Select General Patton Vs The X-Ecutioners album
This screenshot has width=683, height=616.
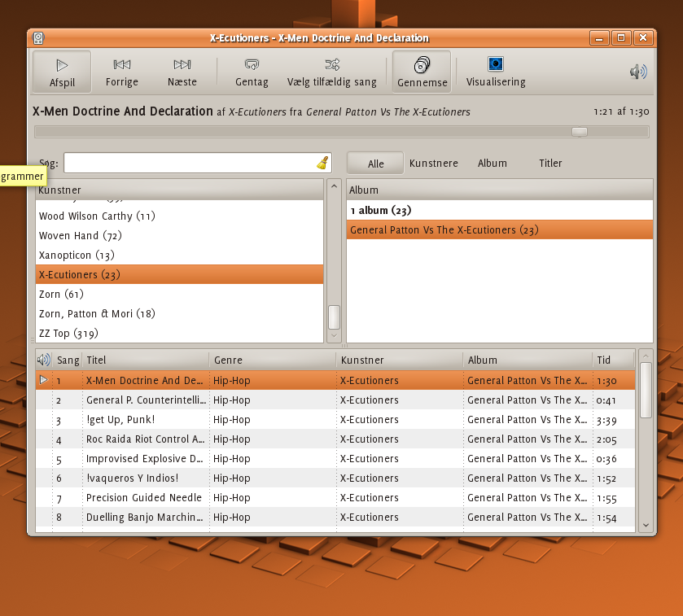(500, 229)
